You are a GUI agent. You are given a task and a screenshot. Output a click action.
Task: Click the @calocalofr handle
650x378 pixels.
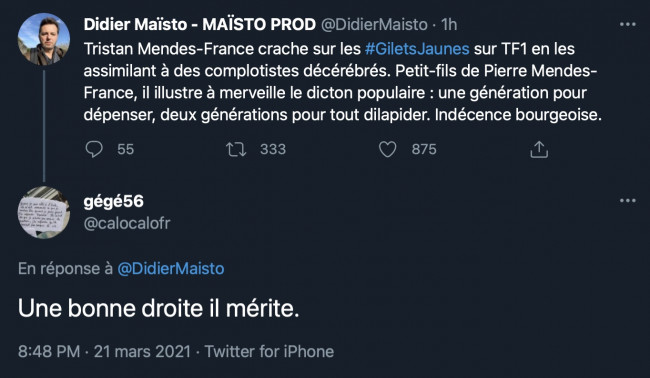point(127,223)
